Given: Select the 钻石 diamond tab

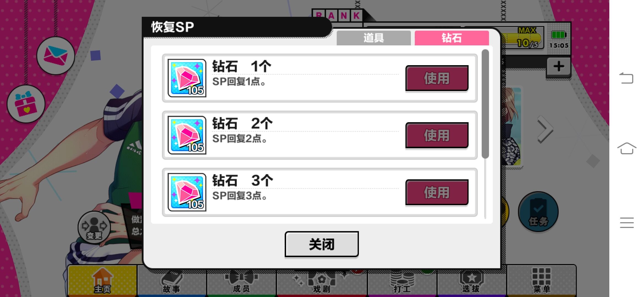Looking at the screenshot, I should [x=452, y=38].
